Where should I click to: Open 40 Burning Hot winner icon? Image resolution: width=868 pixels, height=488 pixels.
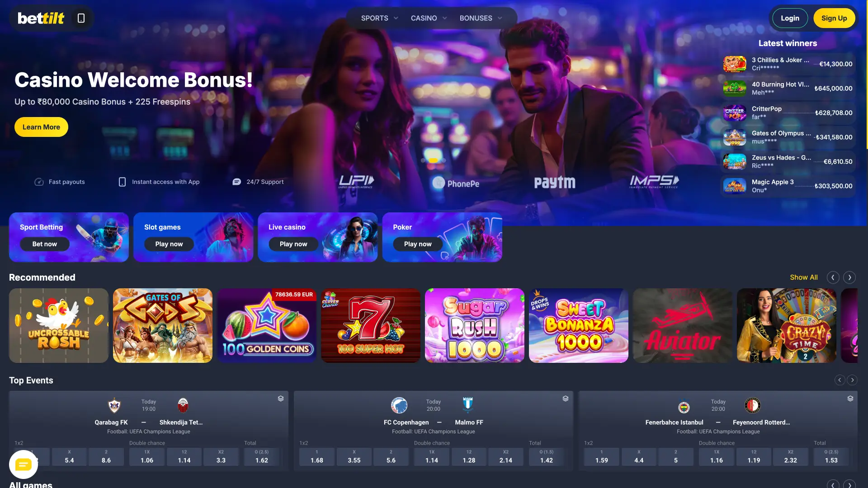(735, 88)
